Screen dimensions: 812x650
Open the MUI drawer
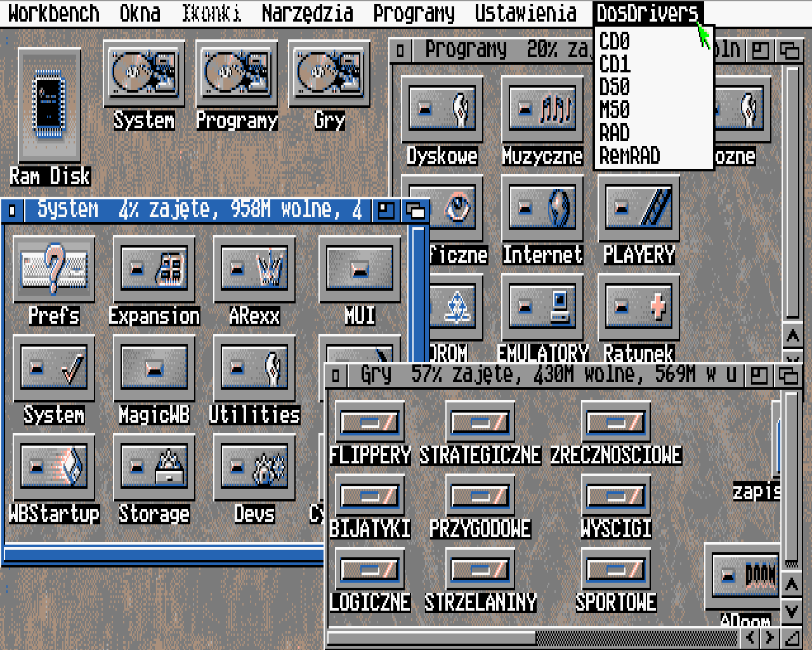pos(360,269)
